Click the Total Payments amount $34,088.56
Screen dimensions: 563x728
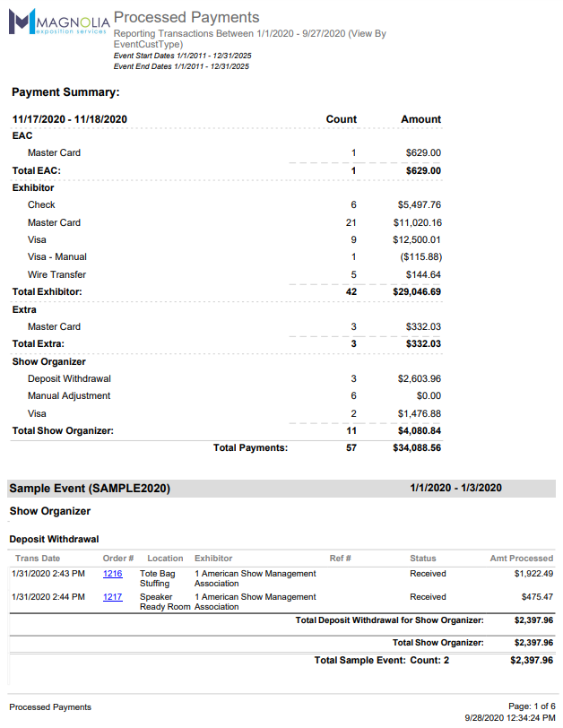tap(417, 448)
